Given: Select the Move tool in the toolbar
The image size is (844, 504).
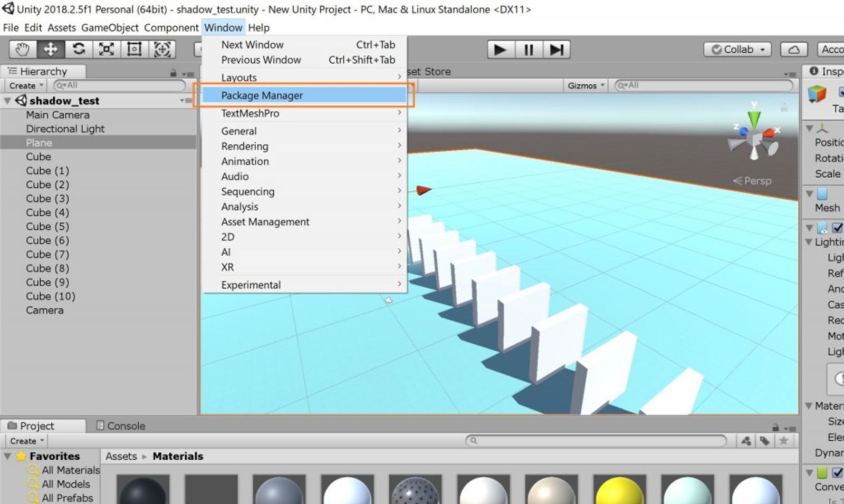Looking at the screenshot, I should [51, 50].
